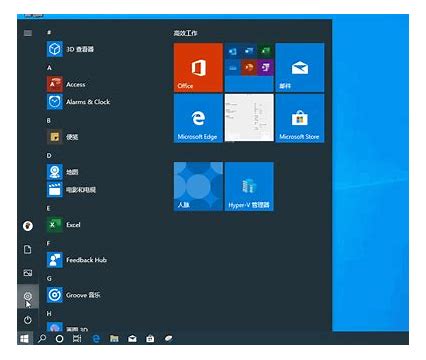This screenshot has width=426, height=360.
Task: Launch Excel from the app list
Action: tap(64, 225)
